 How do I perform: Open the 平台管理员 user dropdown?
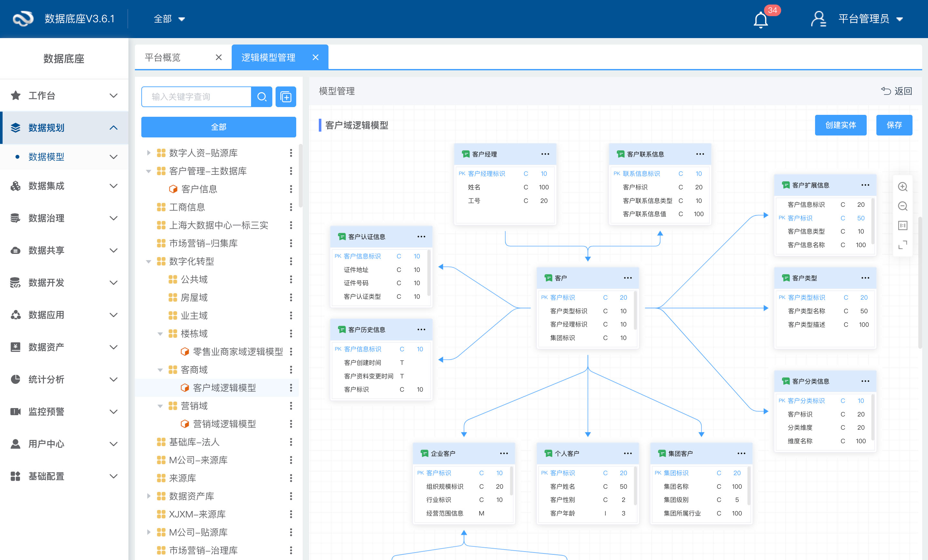tap(870, 19)
